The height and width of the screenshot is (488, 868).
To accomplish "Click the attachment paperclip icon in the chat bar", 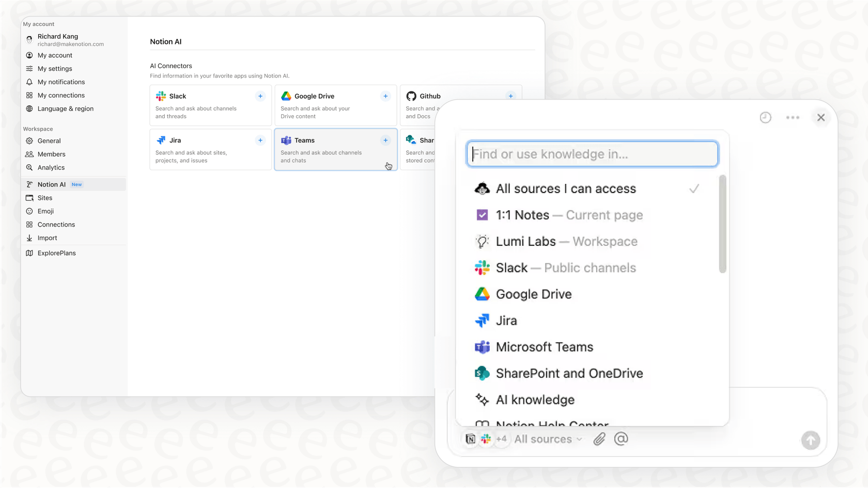I will pyautogui.click(x=599, y=439).
